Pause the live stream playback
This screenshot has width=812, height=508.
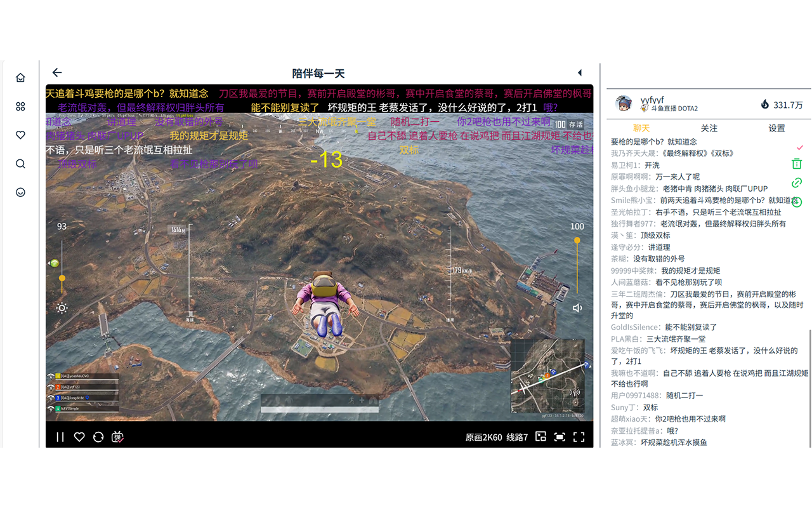click(x=60, y=437)
